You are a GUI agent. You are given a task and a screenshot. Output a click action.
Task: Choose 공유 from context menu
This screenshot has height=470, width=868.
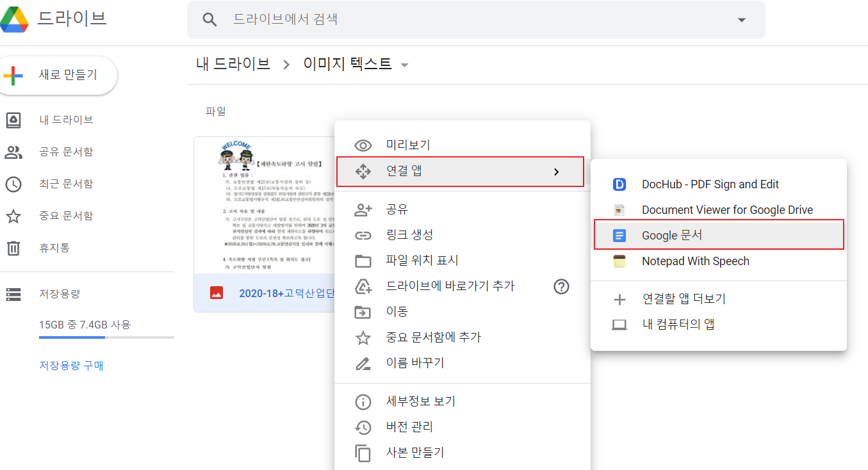point(463,209)
